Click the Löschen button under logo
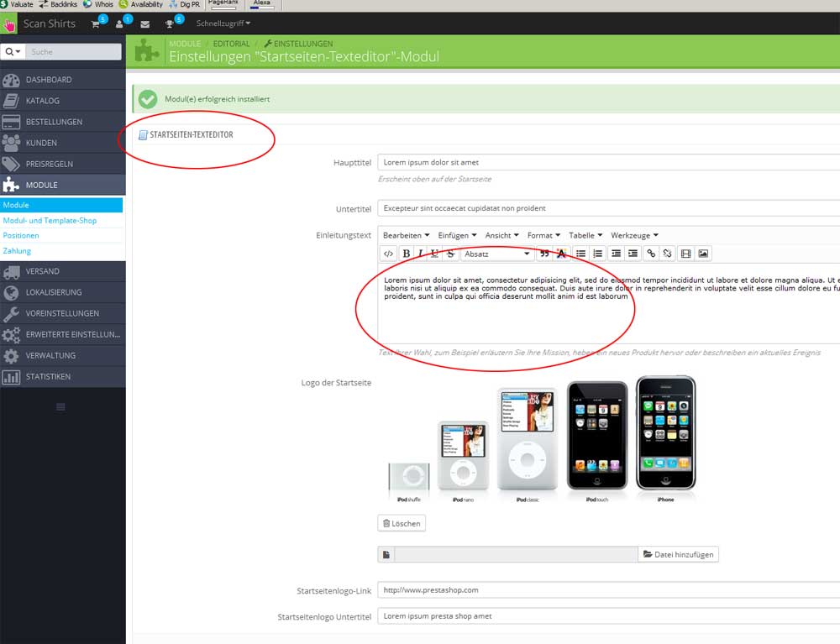The width and height of the screenshot is (840, 644). click(402, 524)
